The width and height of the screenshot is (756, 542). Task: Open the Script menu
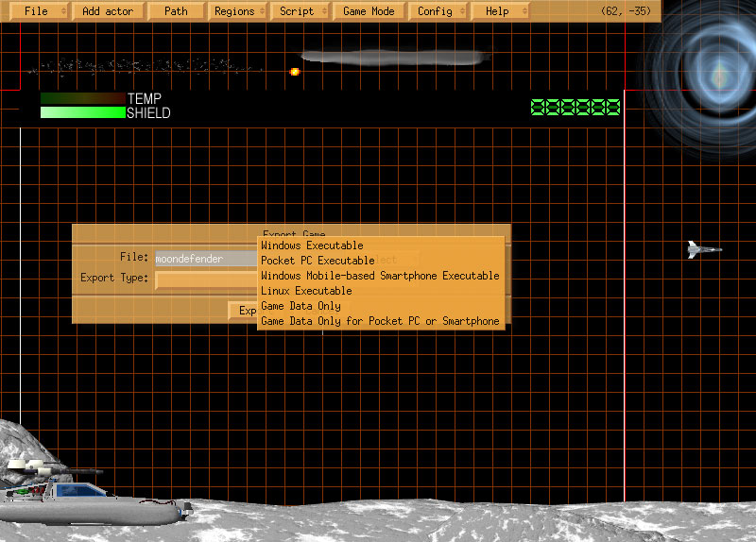pyautogui.click(x=301, y=11)
